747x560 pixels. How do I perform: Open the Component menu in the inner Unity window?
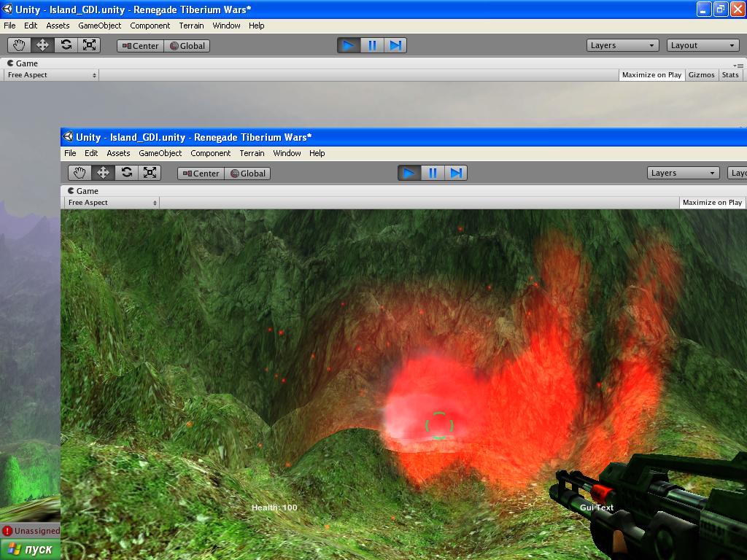coord(211,153)
